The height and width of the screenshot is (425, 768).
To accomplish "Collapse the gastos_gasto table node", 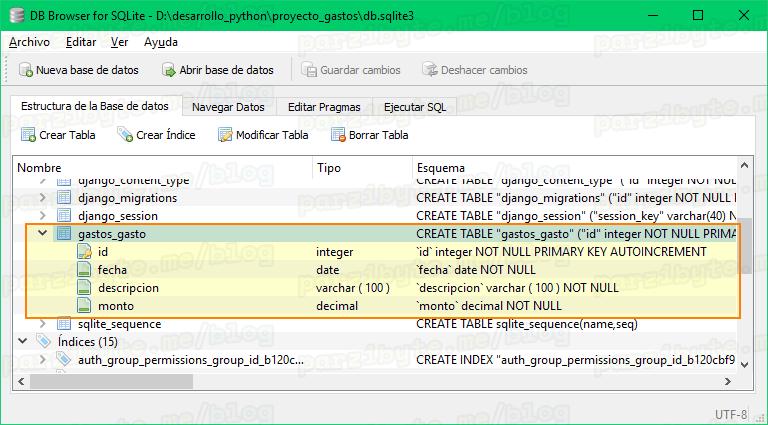I will coord(42,234).
